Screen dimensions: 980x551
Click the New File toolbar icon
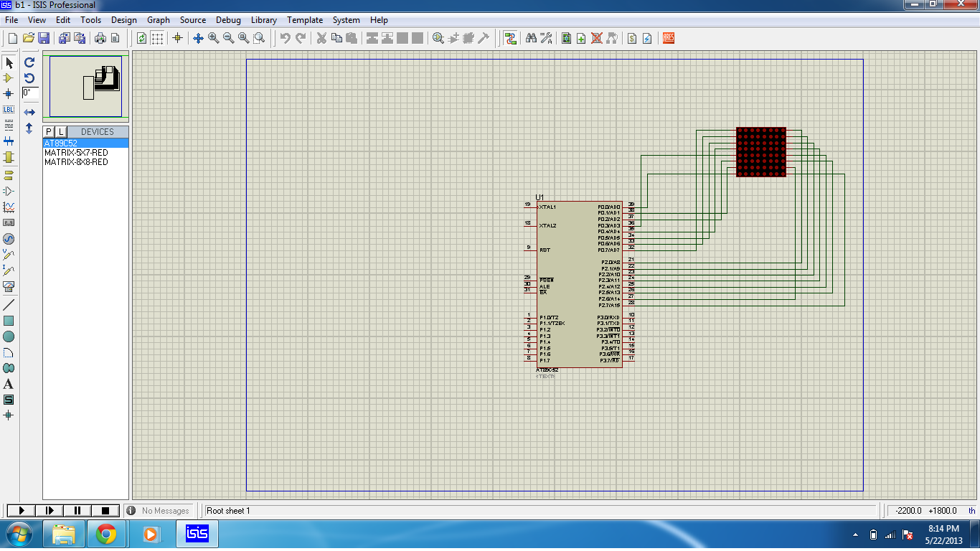(12, 38)
